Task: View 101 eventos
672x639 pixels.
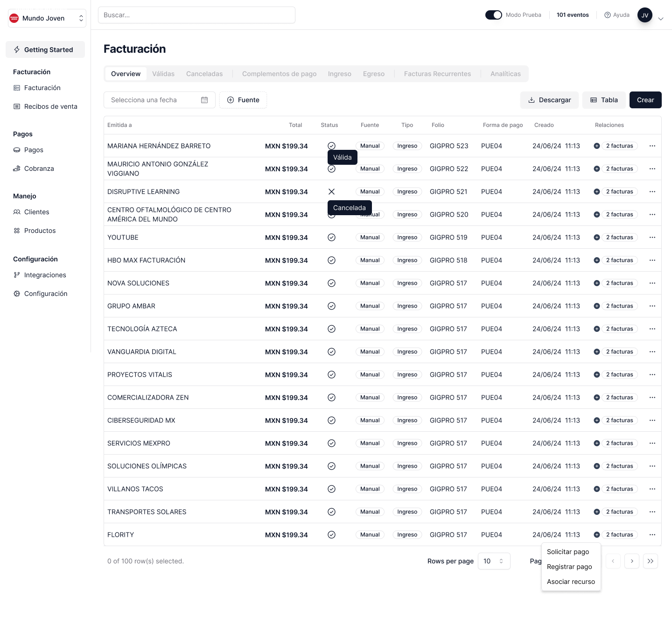Action: [x=573, y=15]
